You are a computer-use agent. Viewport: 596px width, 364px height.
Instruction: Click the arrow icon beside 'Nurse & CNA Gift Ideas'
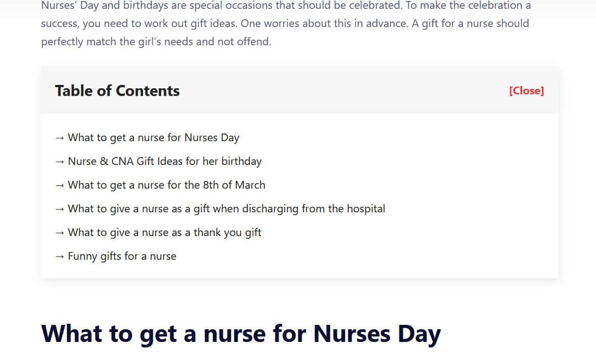click(x=60, y=162)
